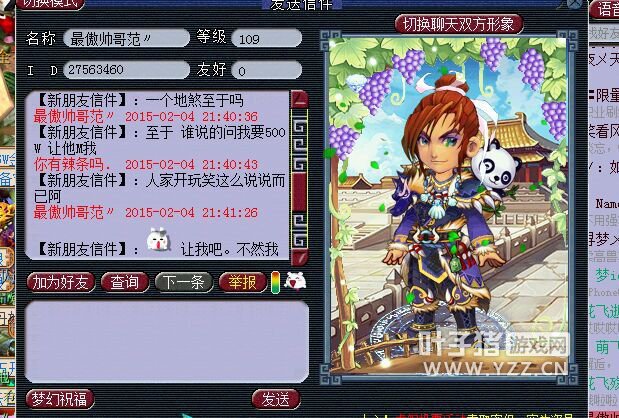Select the 名称 name field 最傲帅哥范
The width and height of the screenshot is (619, 418).
126,38
